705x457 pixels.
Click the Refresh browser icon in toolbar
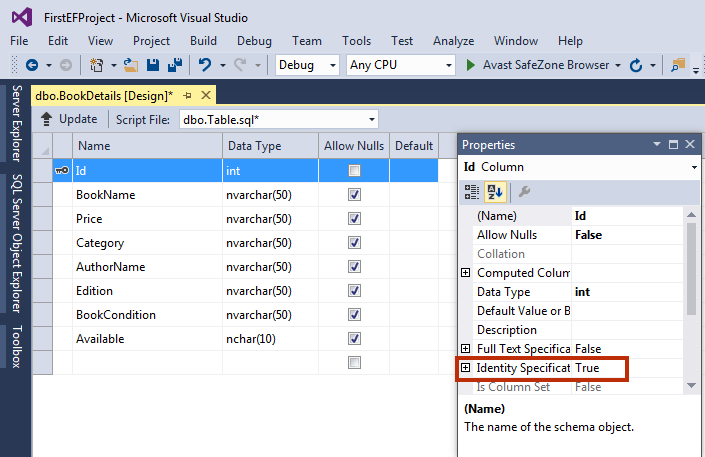636,65
